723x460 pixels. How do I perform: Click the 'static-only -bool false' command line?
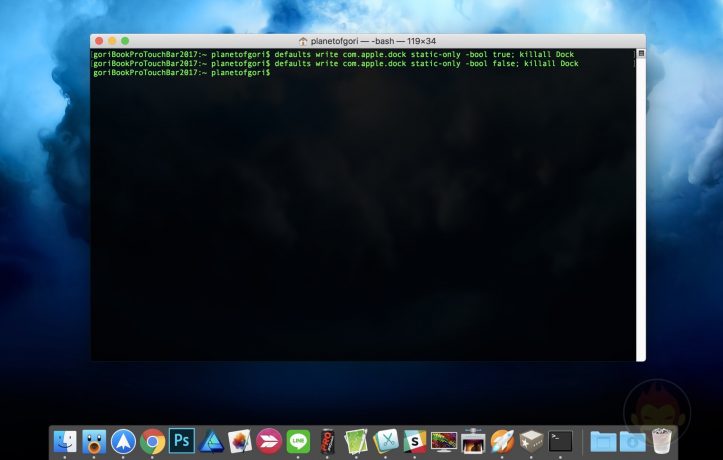pyautogui.click(x=336, y=64)
